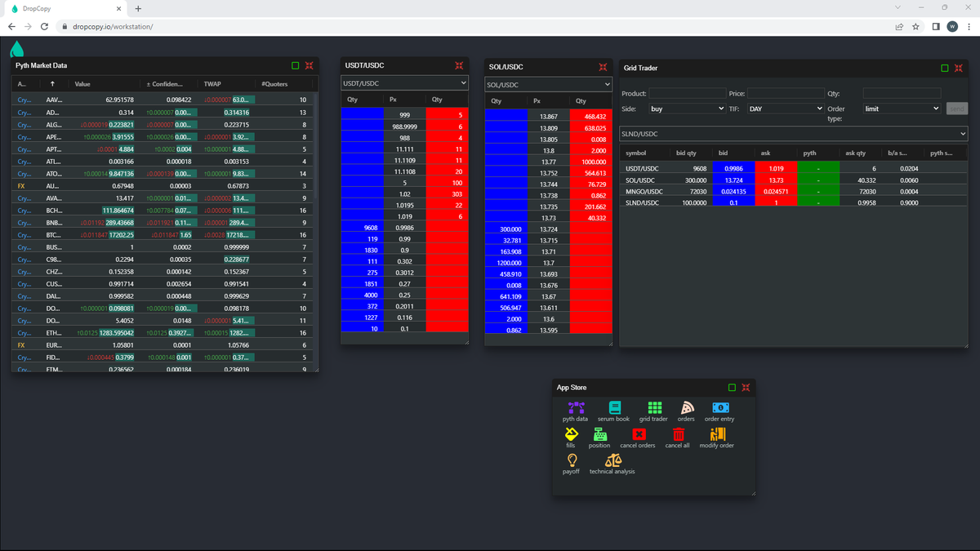Click the USDT/USDC bid price 0.9986 in the order book
The image size is (980, 551).
pos(404,228)
